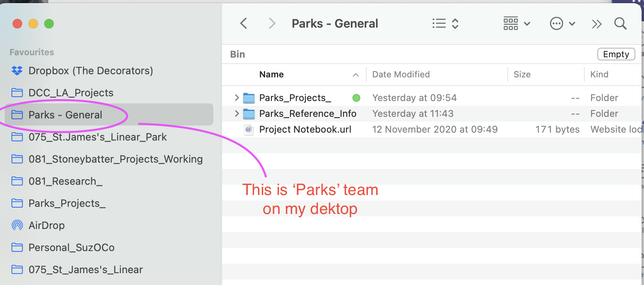This screenshot has width=644, height=285.
Task: Click the search magnifier icon
Action: [620, 24]
